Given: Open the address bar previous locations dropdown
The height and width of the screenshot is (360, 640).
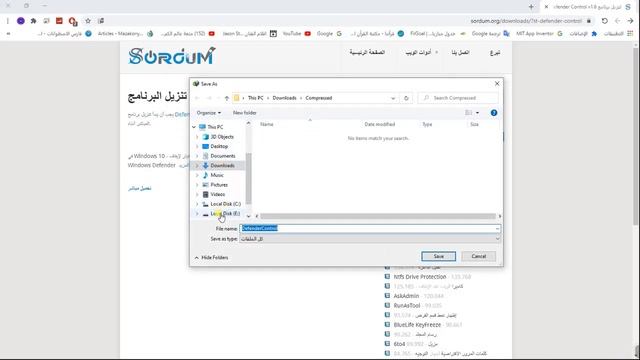Looking at the screenshot, I should pyautogui.click(x=393, y=98).
